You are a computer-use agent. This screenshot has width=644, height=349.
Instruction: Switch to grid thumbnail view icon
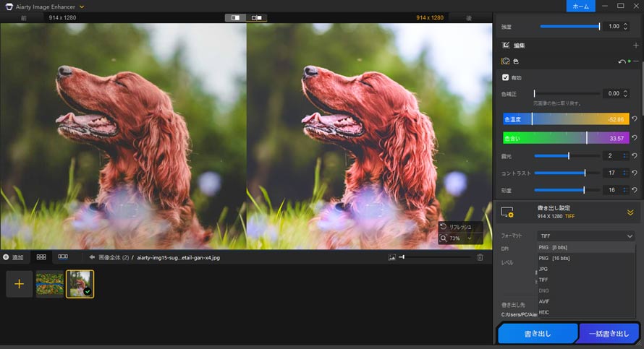(41, 257)
